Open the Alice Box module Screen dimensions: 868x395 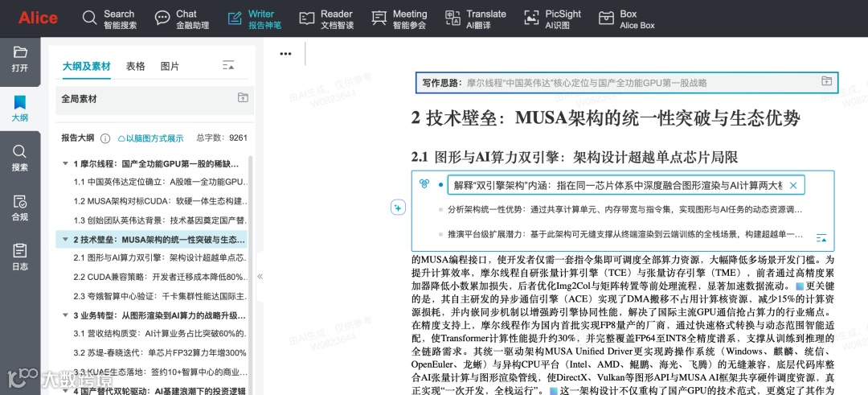coord(627,19)
